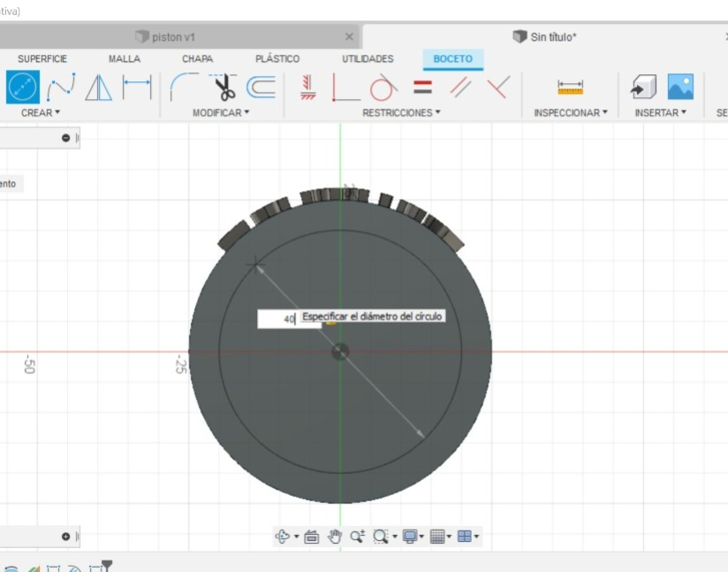The width and height of the screenshot is (728, 572).
Task: Expand the INSERTAR dropdown menu
Action: point(660,112)
